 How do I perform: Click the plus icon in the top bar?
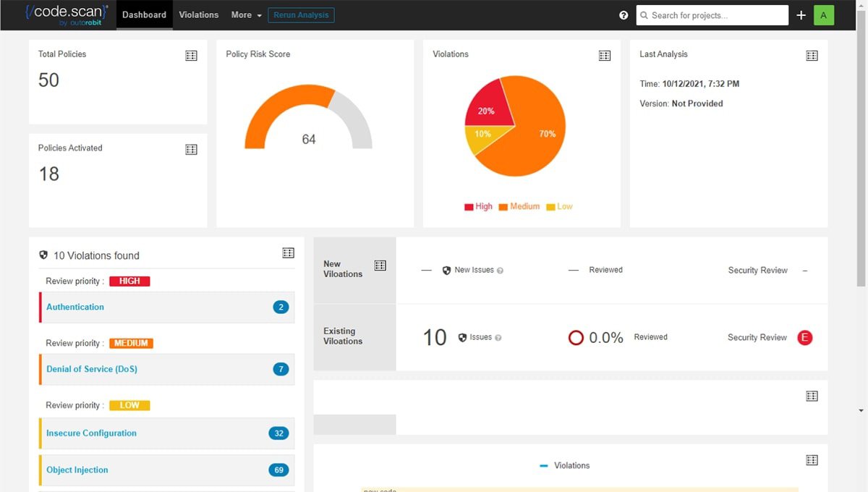(801, 14)
